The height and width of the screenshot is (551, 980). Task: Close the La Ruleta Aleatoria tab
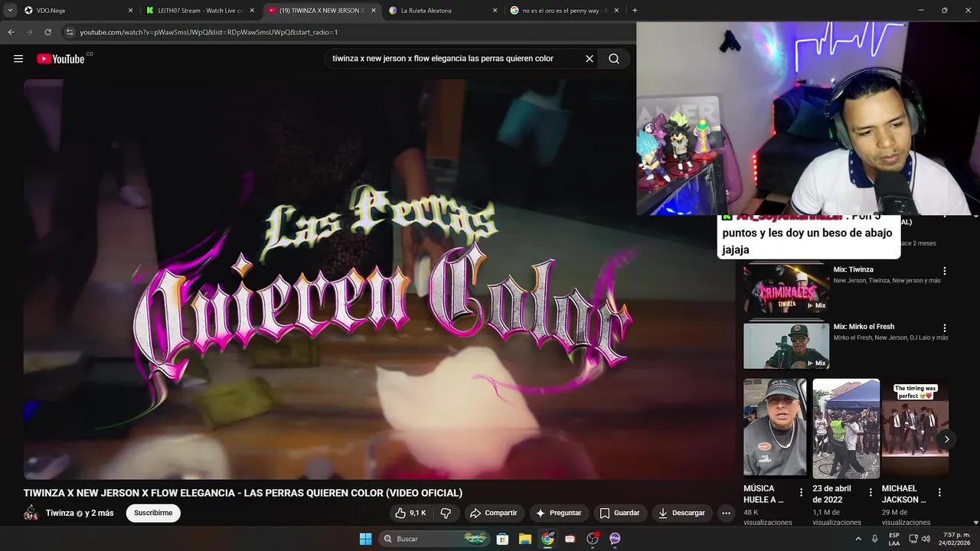coord(495,11)
